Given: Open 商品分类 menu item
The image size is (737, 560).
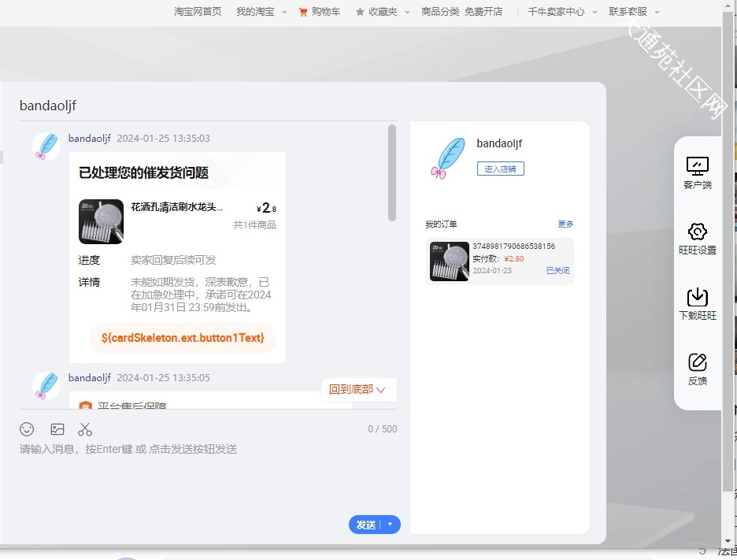Looking at the screenshot, I should 440,12.
